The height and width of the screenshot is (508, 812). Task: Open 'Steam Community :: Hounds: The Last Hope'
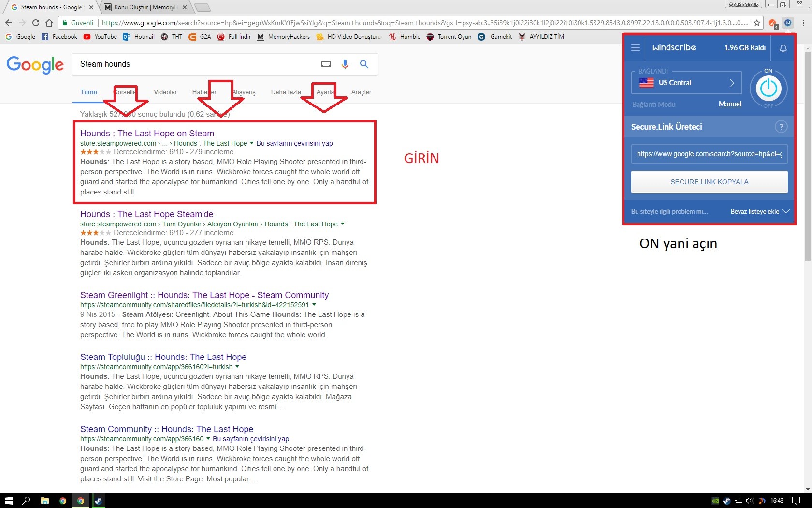click(x=167, y=429)
